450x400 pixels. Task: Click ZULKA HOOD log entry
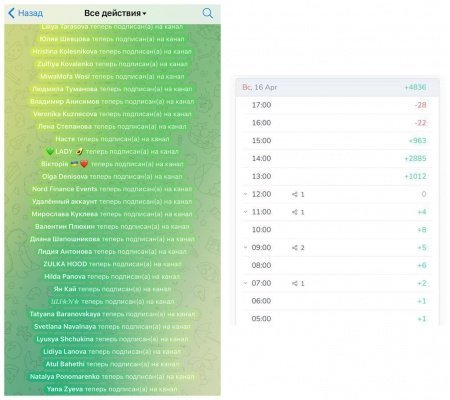click(112, 264)
